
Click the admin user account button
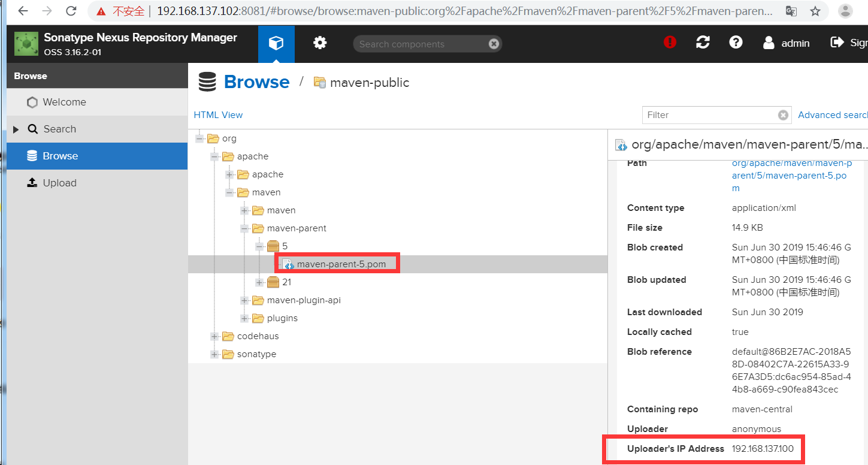(x=786, y=43)
